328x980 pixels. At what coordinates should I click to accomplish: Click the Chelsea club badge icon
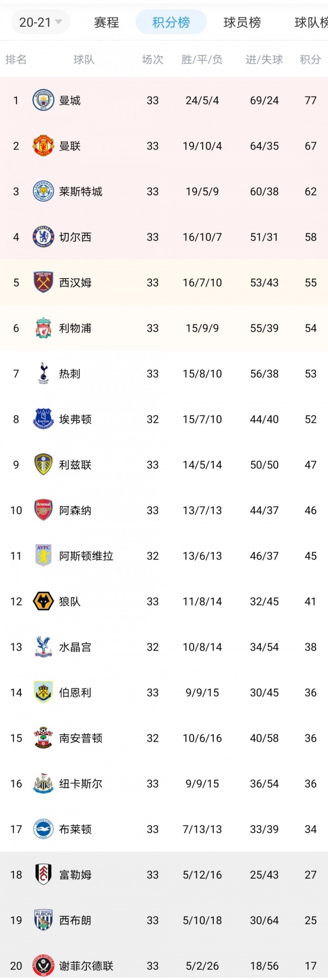coord(42,237)
